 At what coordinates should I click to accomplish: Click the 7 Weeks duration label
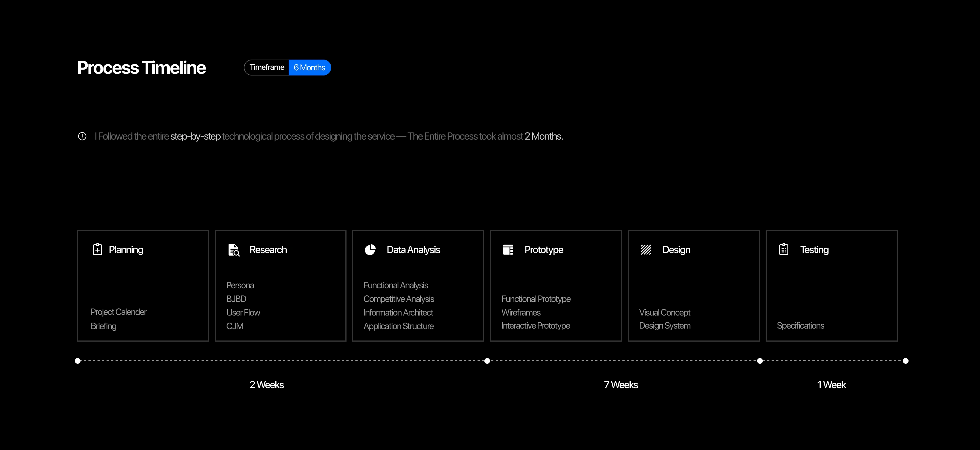point(621,385)
